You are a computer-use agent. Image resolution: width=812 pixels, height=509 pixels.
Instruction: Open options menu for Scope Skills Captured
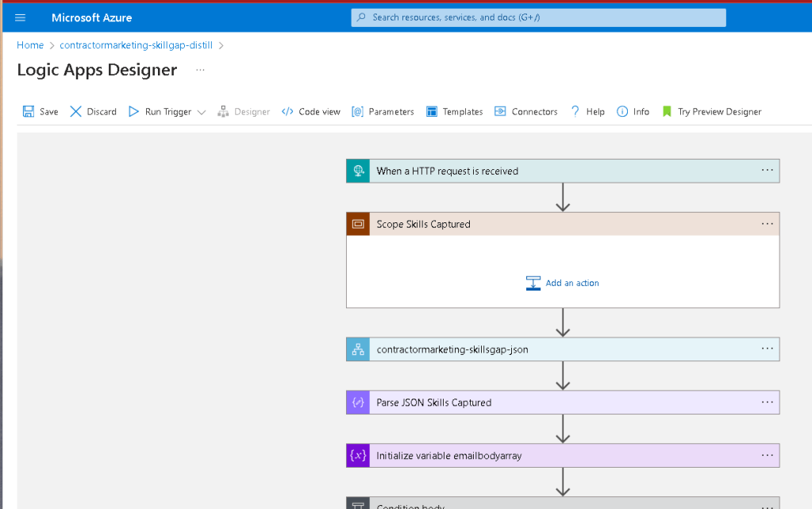(x=768, y=223)
